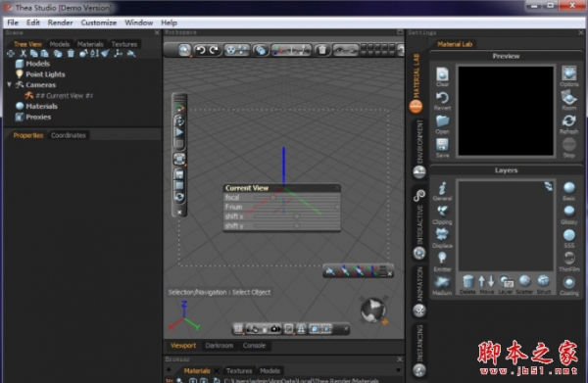Select the Proxies tree item
The width and height of the screenshot is (588, 383).
tap(38, 117)
